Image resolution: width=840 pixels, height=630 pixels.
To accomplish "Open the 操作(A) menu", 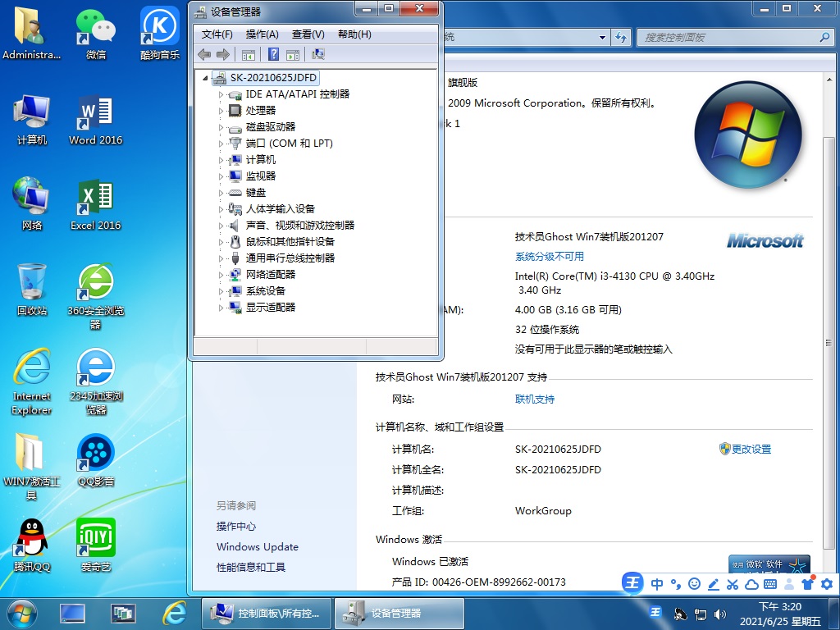I will point(262,34).
